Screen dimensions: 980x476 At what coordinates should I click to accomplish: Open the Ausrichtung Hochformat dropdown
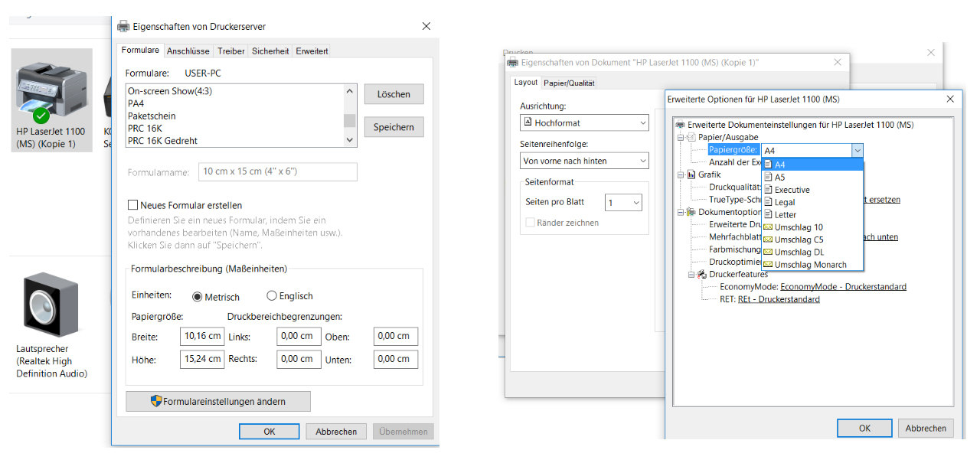click(584, 122)
